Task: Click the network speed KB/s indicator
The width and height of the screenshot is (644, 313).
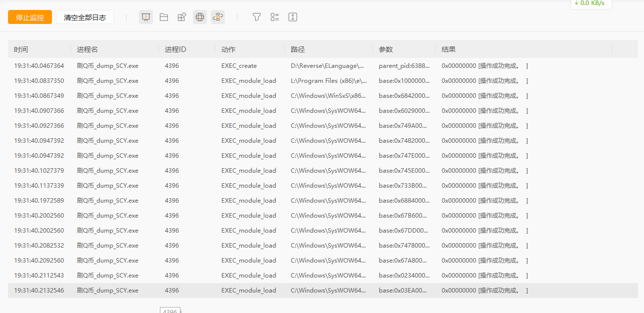Action: (x=590, y=3)
